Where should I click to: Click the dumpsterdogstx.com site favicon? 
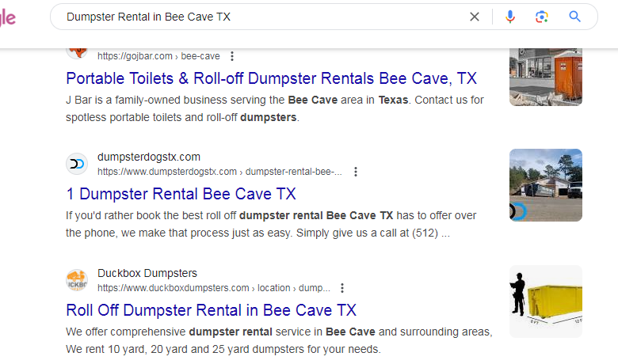coord(77,164)
